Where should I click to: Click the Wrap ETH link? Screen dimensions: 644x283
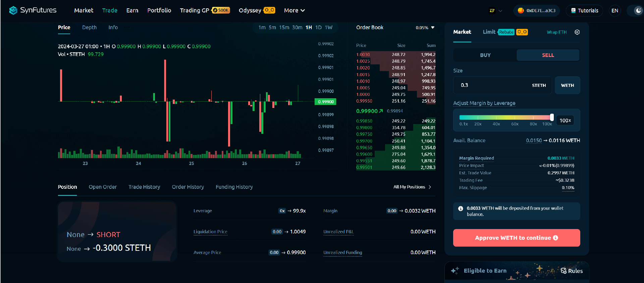point(556,32)
